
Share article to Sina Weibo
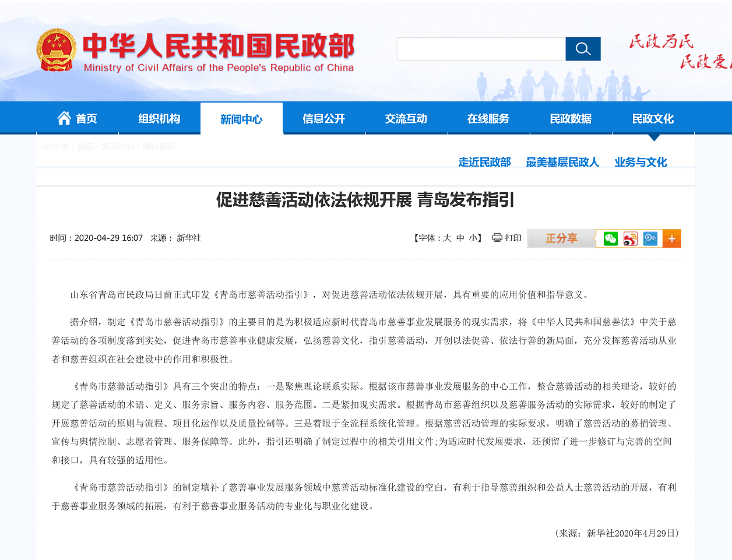tap(630, 238)
